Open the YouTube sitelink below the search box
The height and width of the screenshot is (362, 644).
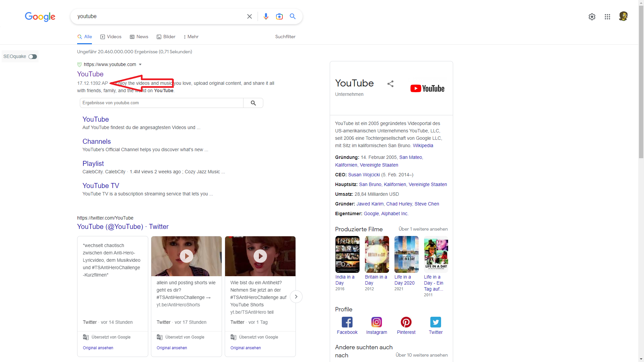click(96, 119)
